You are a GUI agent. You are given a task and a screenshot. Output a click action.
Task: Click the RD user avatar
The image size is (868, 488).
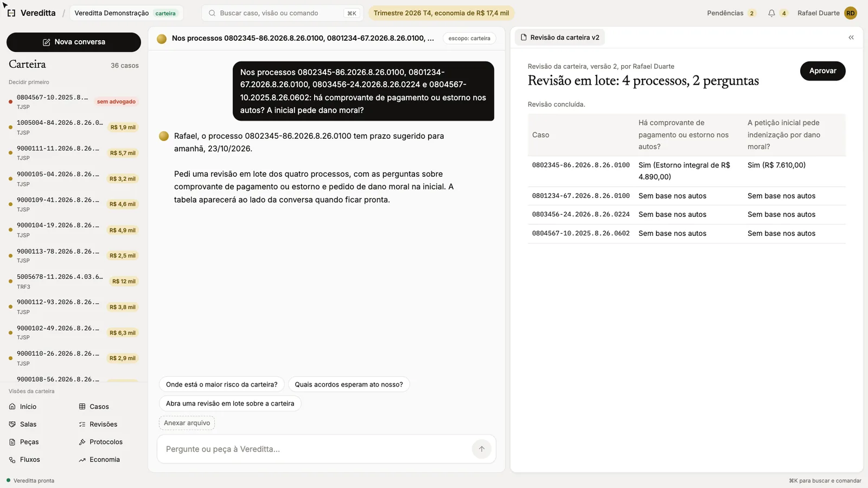click(x=851, y=13)
